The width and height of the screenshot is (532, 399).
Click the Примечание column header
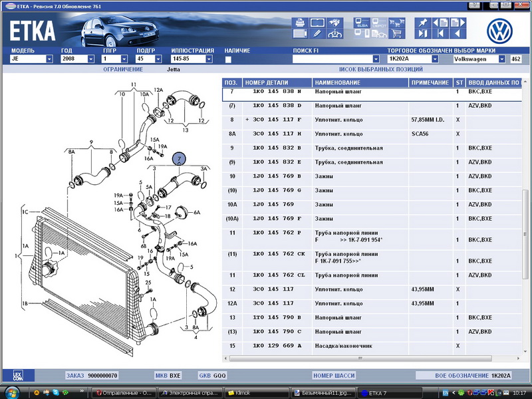[x=431, y=82]
